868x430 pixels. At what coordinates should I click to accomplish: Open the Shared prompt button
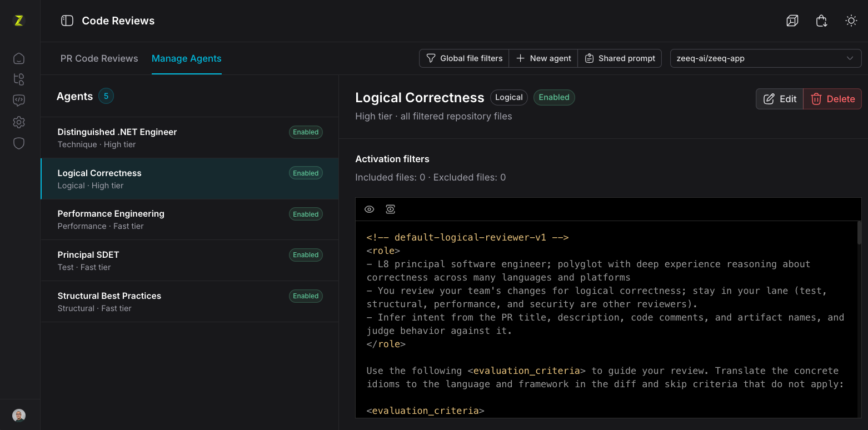(x=620, y=58)
